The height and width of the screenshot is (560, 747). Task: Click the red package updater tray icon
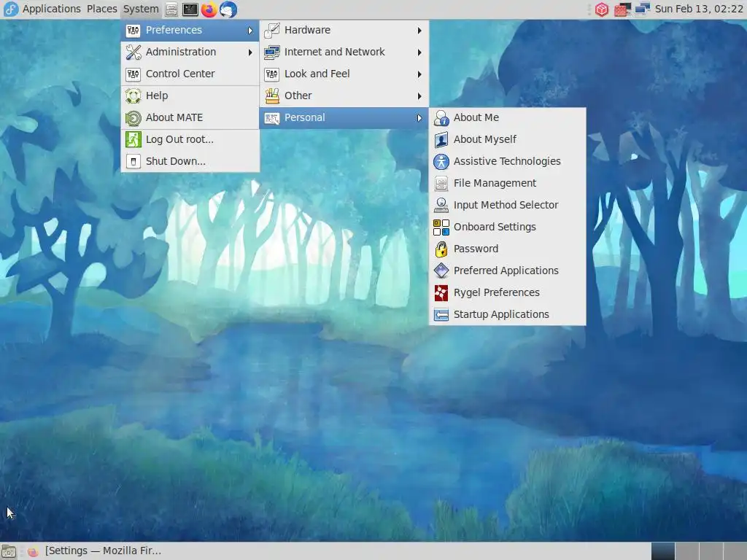pyautogui.click(x=602, y=9)
